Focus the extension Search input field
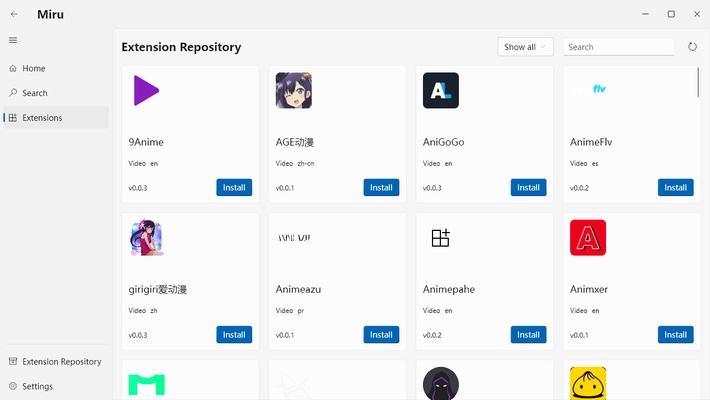 point(618,47)
